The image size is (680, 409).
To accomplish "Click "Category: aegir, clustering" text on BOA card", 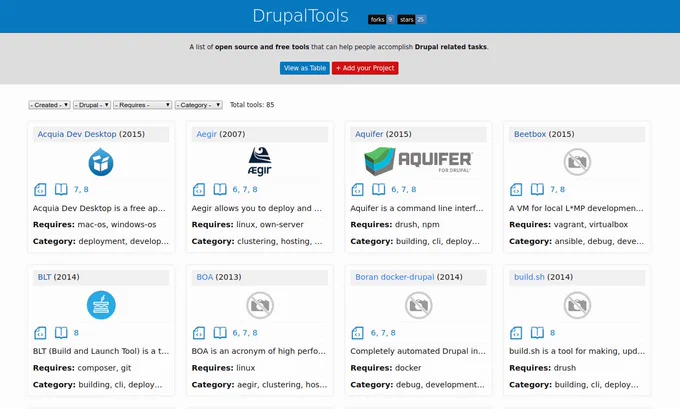I will (x=259, y=385).
